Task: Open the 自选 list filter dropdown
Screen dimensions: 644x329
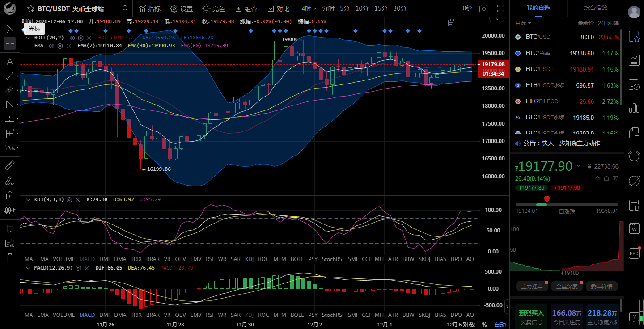Action: tap(523, 23)
